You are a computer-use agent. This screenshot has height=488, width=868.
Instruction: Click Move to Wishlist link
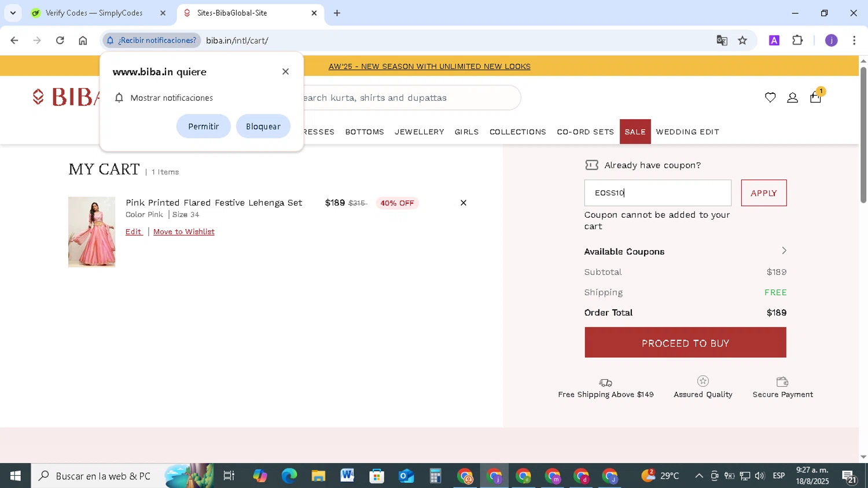click(184, 232)
